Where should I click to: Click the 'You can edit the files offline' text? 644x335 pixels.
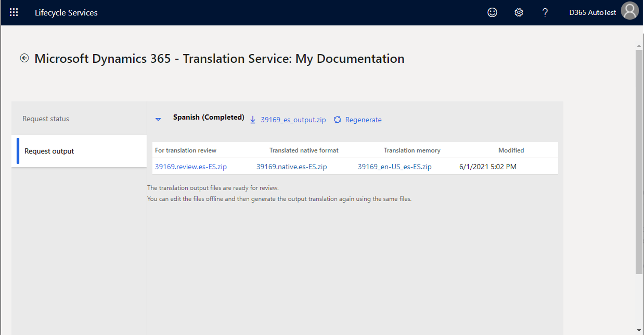pos(279,199)
